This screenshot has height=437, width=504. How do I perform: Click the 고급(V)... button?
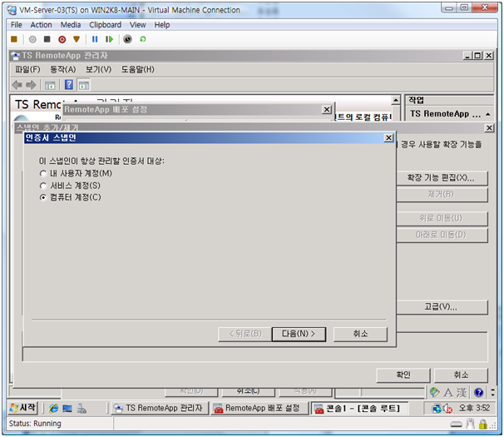click(441, 307)
